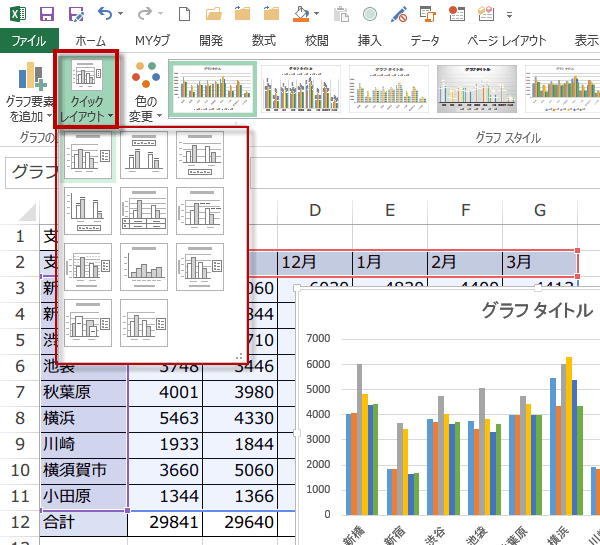Click the open folder icon
This screenshot has width=600, height=545.
213,14
